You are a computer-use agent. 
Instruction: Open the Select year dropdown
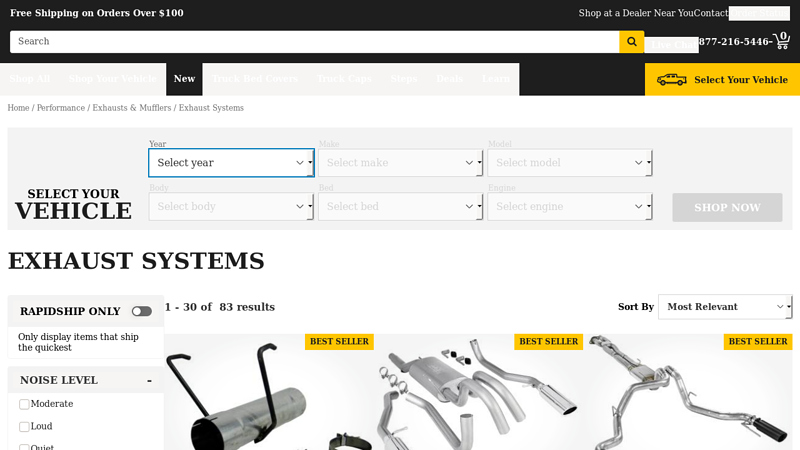click(231, 163)
